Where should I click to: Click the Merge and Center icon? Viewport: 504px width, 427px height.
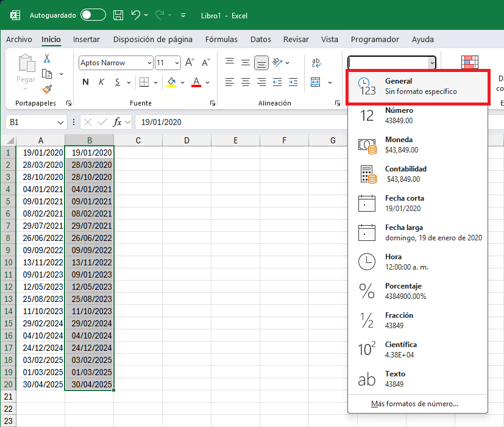[316, 82]
